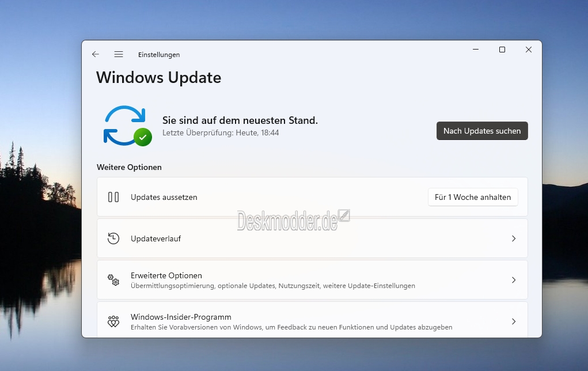Click the back arrow in Einstellungen
Screen dimensions: 588x371
click(x=95, y=54)
